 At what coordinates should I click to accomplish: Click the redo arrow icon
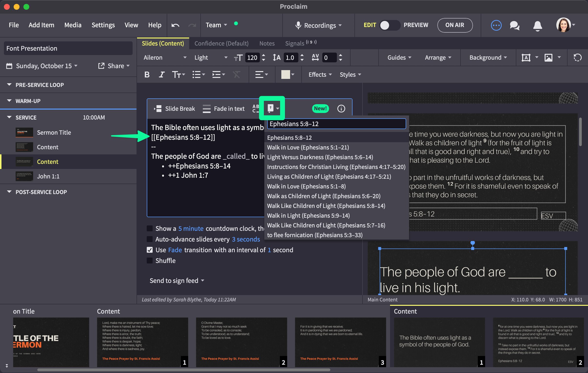coord(192,25)
